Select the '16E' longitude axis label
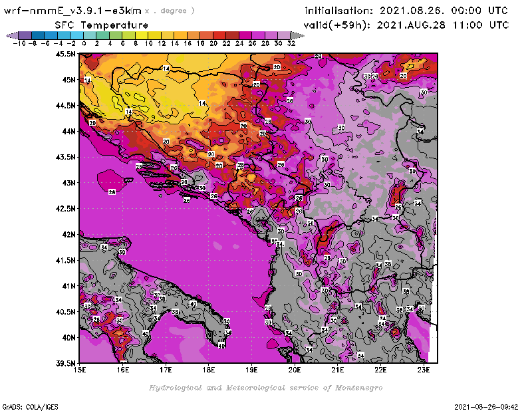This screenshot has height=411, width=532. click(123, 370)
